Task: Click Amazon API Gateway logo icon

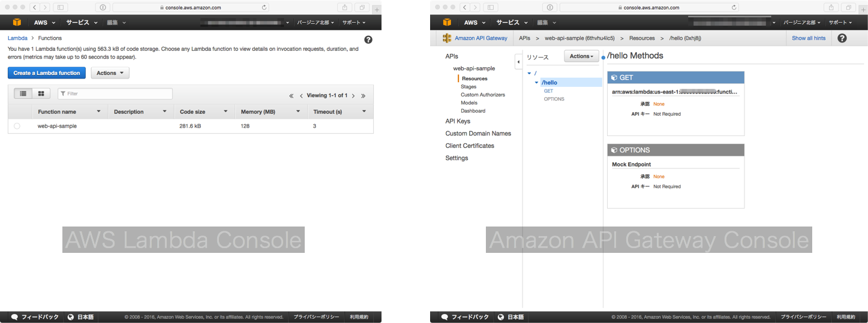Action: click(446, 38)
